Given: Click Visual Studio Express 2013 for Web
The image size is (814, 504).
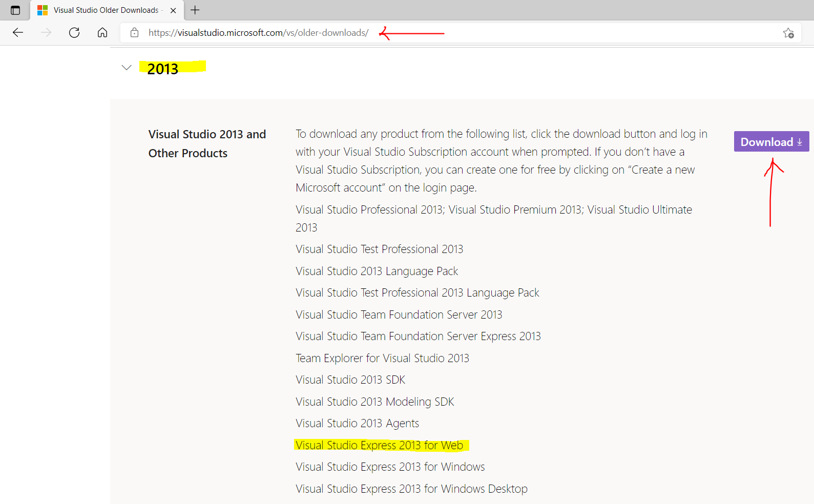Looking at the screenshot, I should (379, 445).
